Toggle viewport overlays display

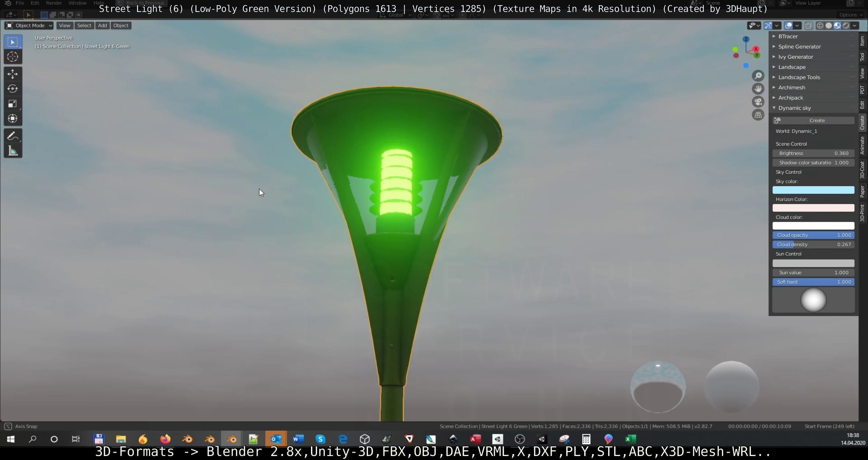788,26
